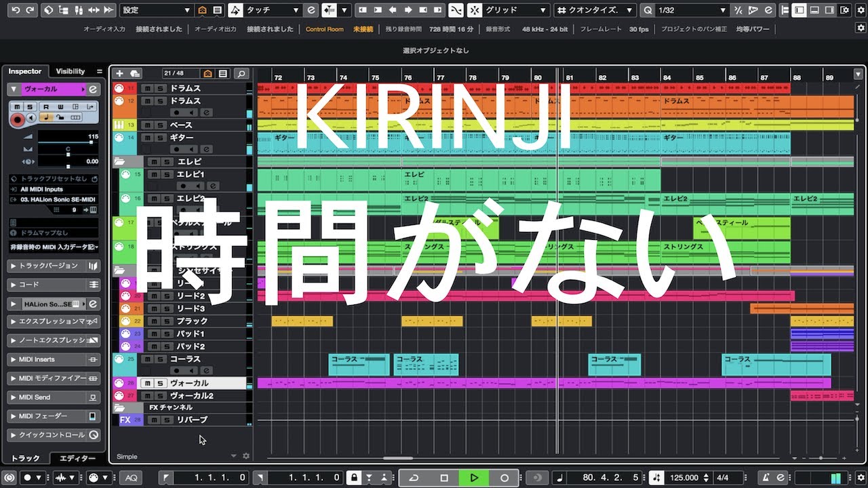Viewport: 868px width, 488px height.
Task: Expand the MIDI Send section
Action: [x=54, y=397]
